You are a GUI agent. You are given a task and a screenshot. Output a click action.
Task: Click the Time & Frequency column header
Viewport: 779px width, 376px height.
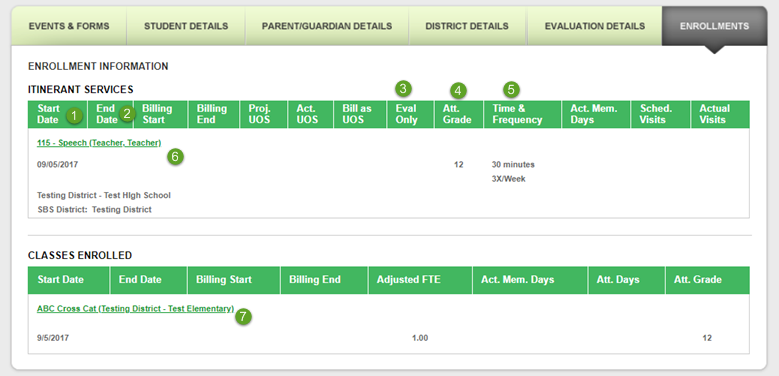523,114
